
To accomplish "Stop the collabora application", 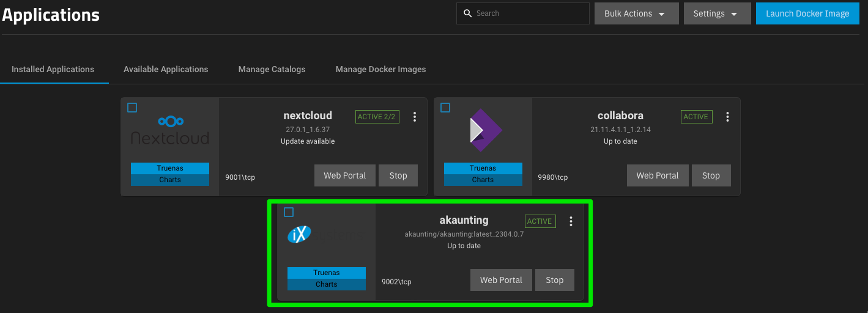I will pyautogui.click(x=711, y=175).
